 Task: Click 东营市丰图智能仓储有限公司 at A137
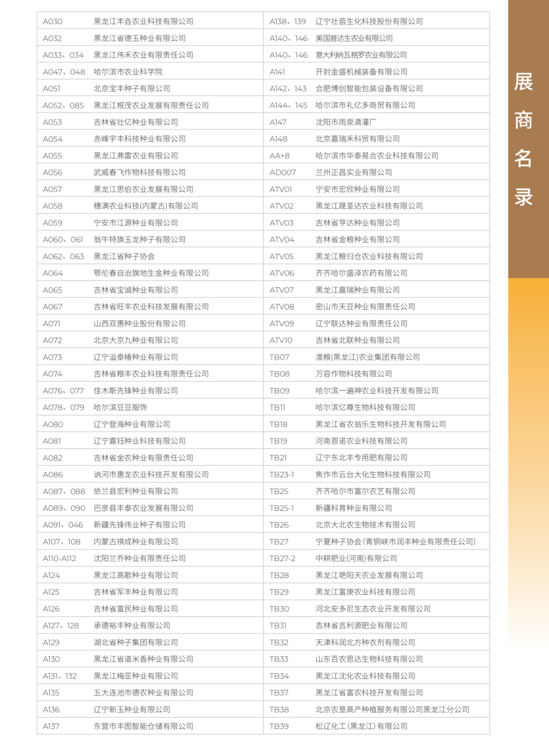click(x=147, y=725)
